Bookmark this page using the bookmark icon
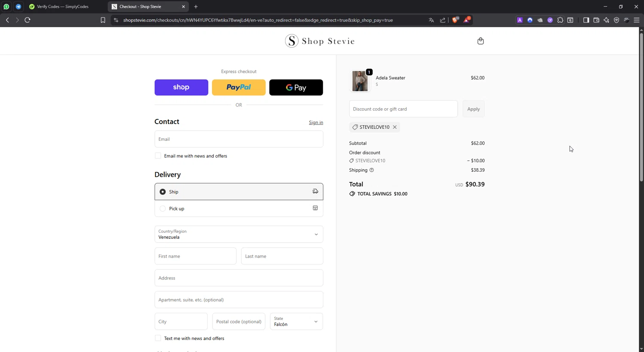 coord(103,20)
